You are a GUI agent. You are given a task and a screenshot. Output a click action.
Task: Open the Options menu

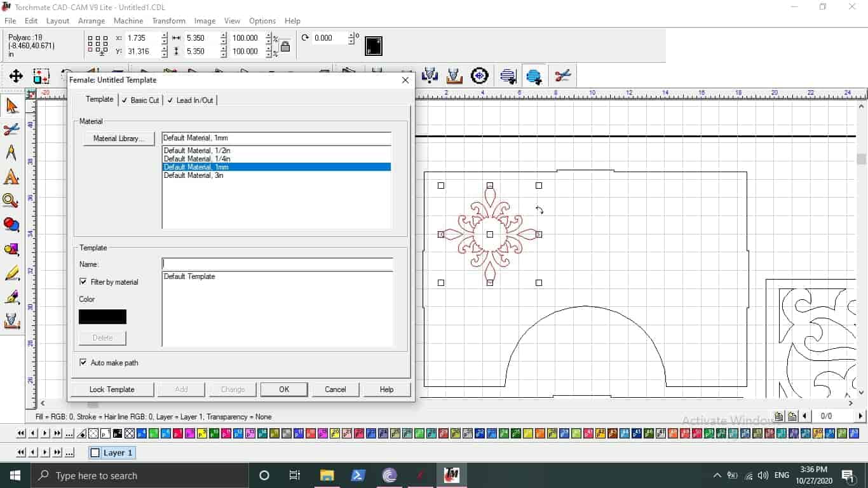262,21
